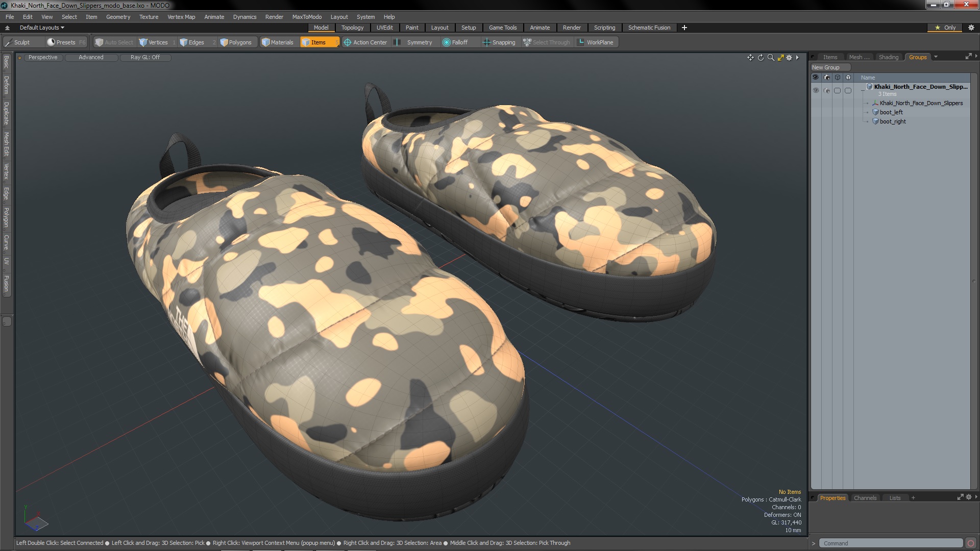Open the viewport settings gear
This screenshot has width=980, height=551.
[789, 58]
